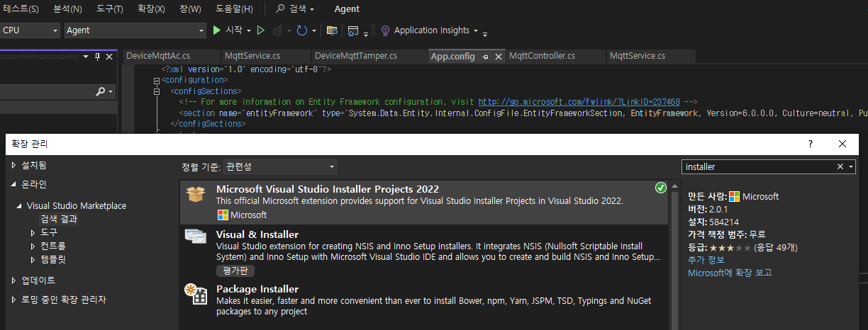Collapse the 온라인 tree node
The height and width of the screenshot is (330, 868).
pyautogui.click(x=13, y=184)
